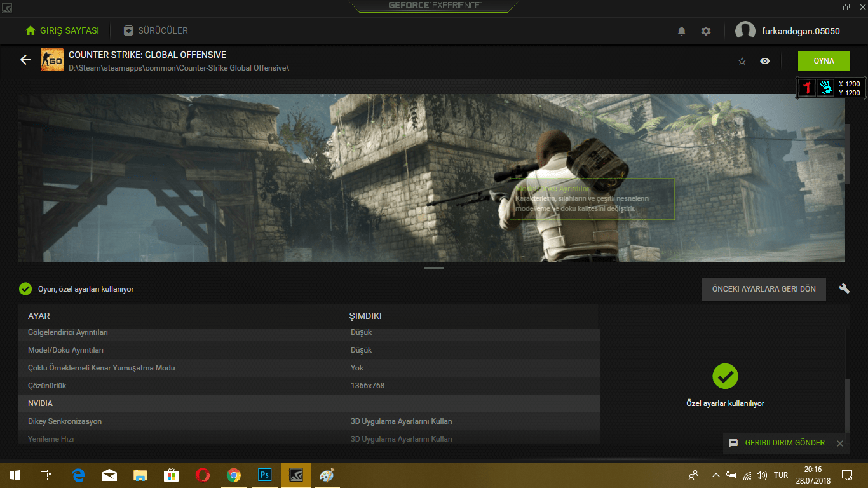Click the red Bloody mode 1 icon
The height and width of the screenshot is (488, 868).
[807, 88]
